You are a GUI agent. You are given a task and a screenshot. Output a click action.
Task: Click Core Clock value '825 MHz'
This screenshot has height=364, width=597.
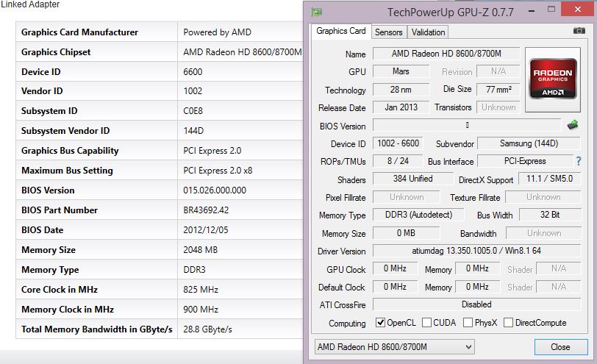click(x=201, y=290)
